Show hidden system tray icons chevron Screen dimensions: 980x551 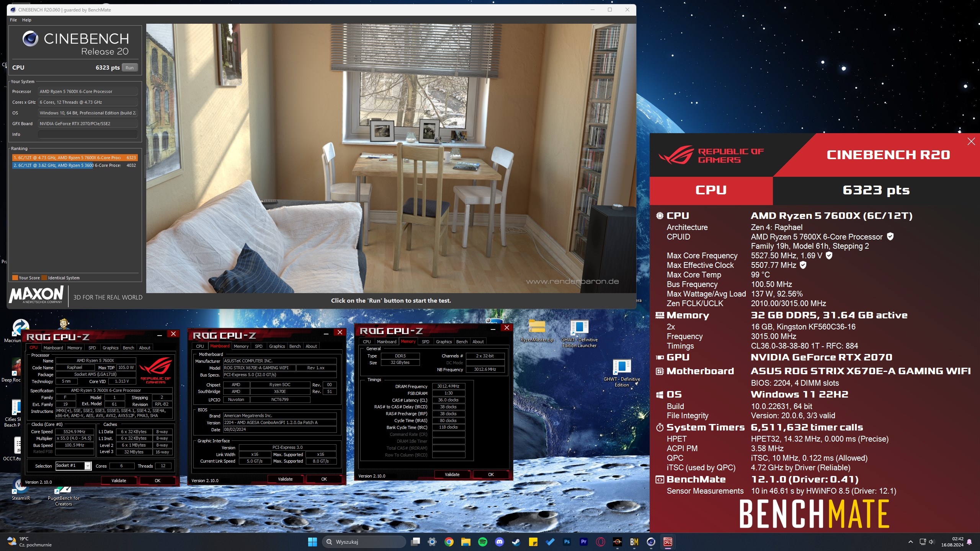911,542
